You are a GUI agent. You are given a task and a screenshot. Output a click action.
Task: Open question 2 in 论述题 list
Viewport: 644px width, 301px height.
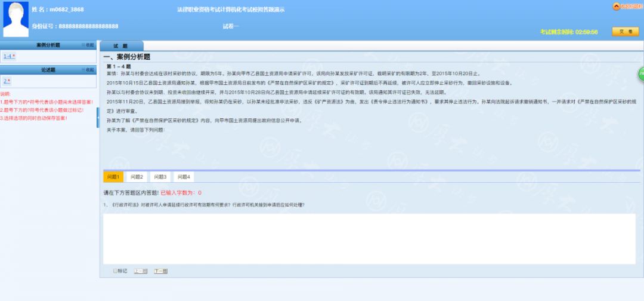point(7,81)
